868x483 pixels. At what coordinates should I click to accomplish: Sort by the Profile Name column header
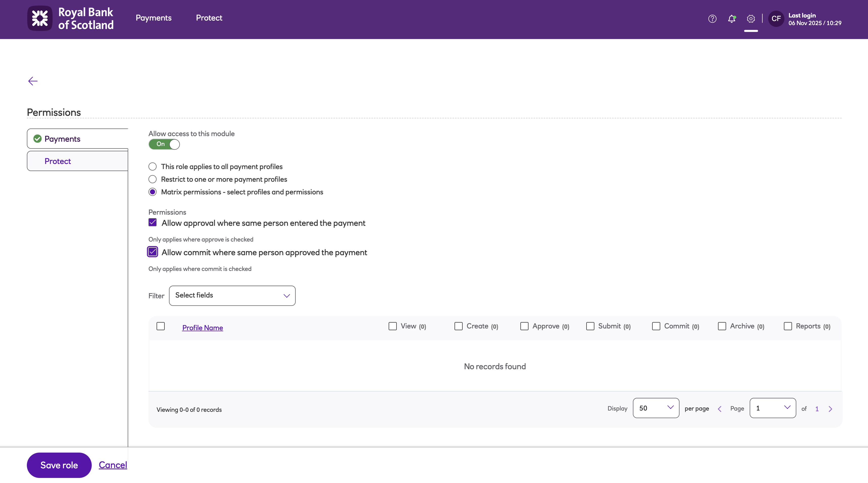[202, 328]
